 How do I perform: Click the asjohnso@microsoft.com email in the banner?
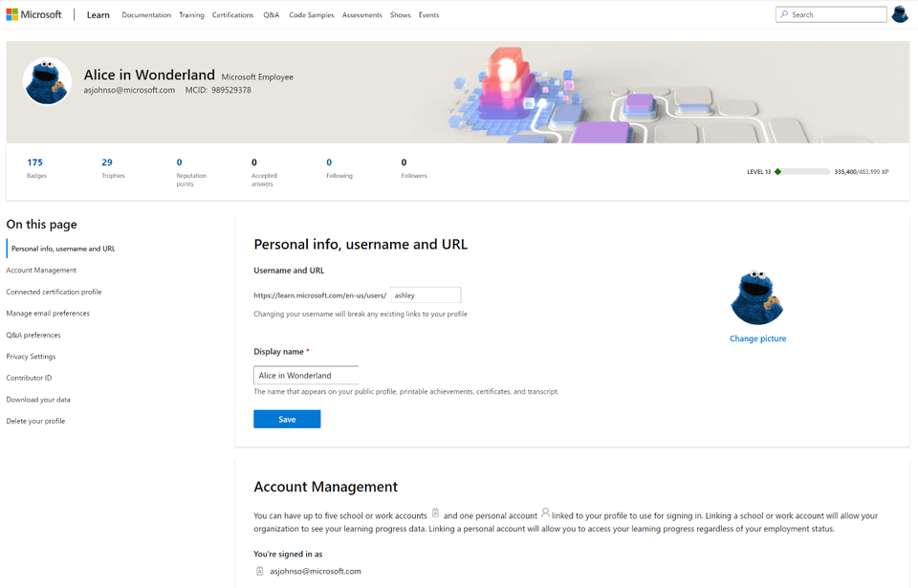129,90
